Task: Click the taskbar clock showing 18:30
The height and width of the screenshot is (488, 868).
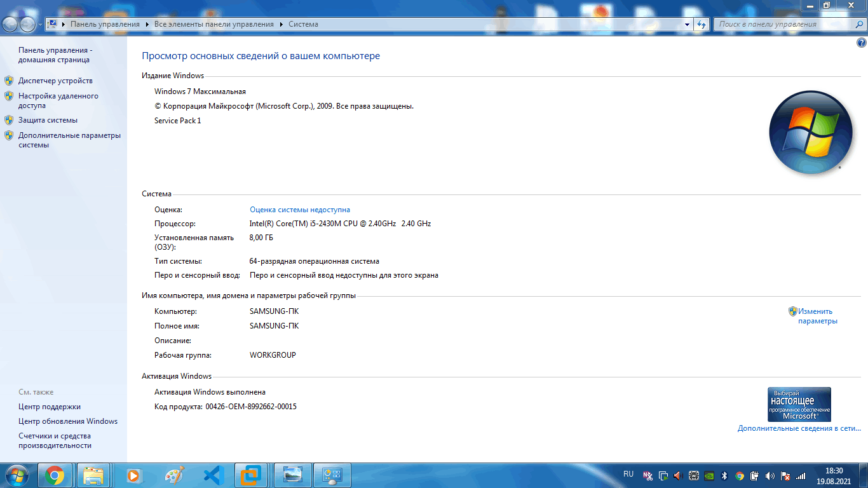Action: click(x=834, y=475)
